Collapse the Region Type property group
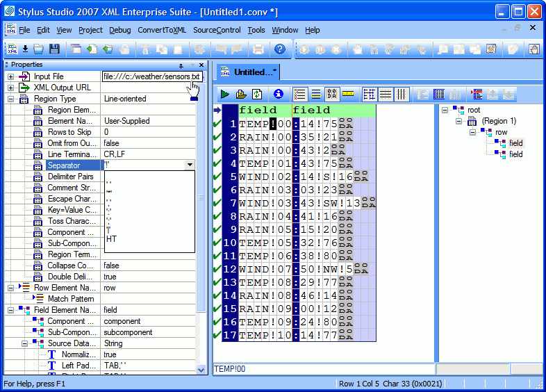546x392 pixels. pos(11,99)
